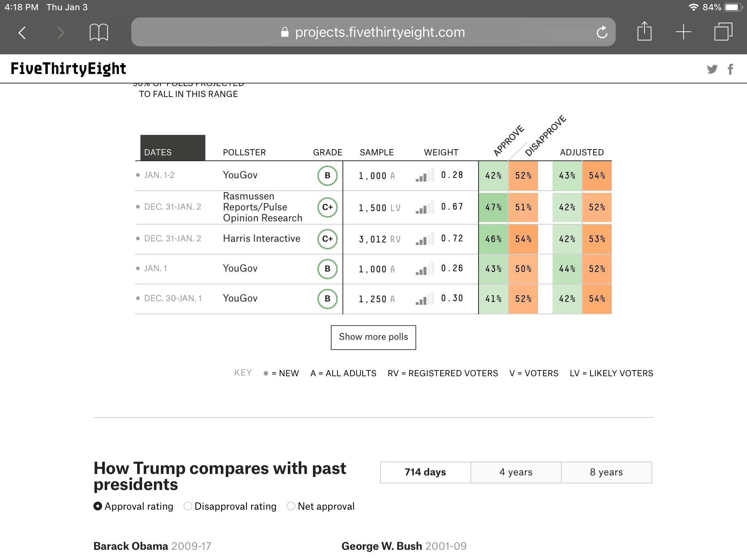Tap the B grade badge for YouGov Jan. 1
Viewport: 747px width, 560px height.
click(x=328, y=269)
